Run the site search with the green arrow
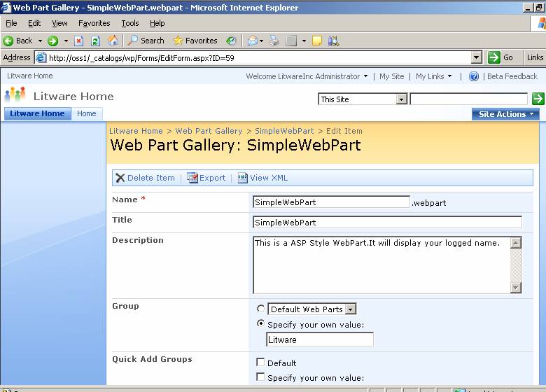This screenshot has width=546, height=392. (538, 99)
